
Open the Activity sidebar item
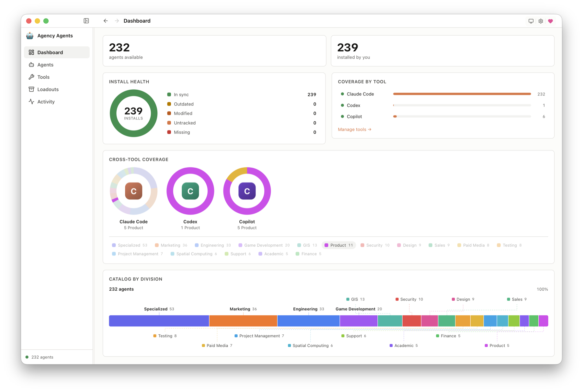tap(57, 102)
